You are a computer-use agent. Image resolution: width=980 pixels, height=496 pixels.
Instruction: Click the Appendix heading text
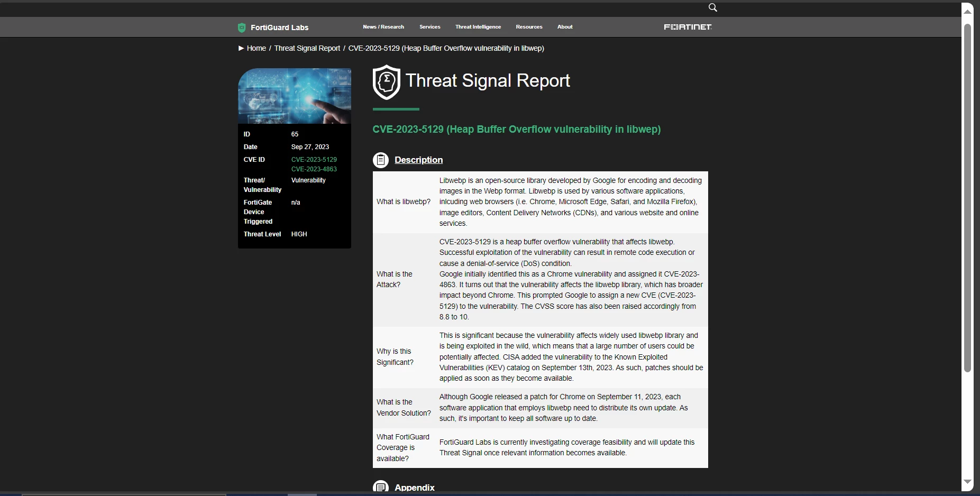(415, 487)
